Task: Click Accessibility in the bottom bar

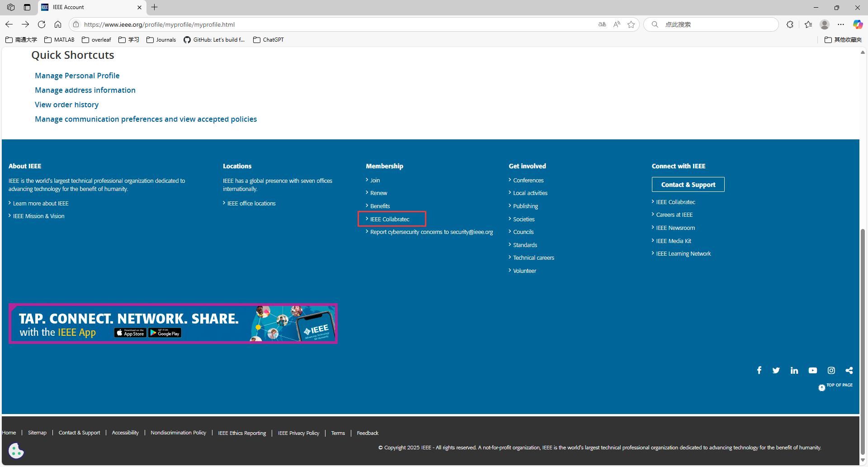Action: (125, 433)
